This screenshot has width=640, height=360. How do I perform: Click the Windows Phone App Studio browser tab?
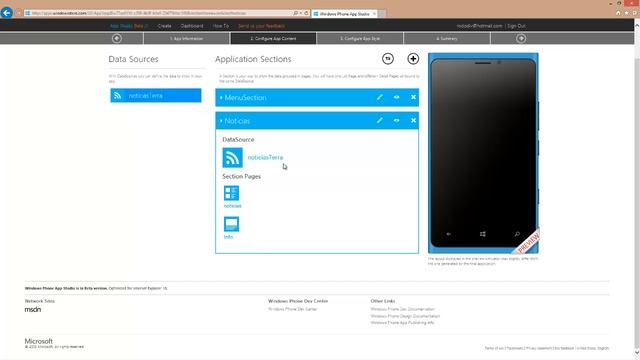[345, 14]
